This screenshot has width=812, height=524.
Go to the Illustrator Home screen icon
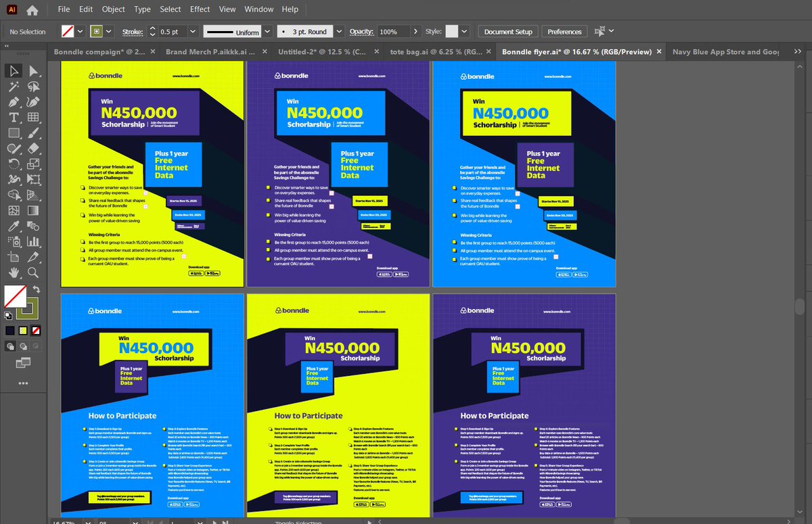tap(32, 10)
